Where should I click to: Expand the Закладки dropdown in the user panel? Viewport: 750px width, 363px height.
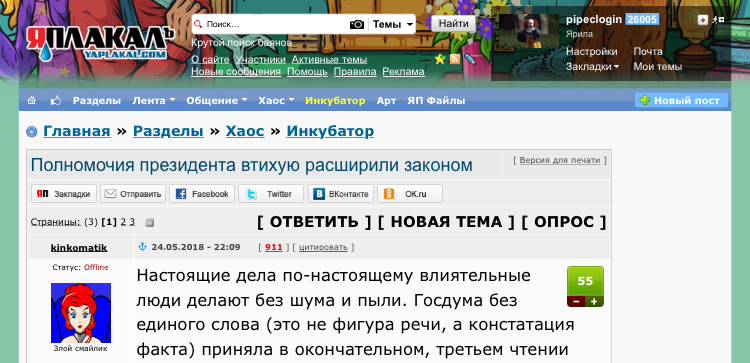[592, 66]
